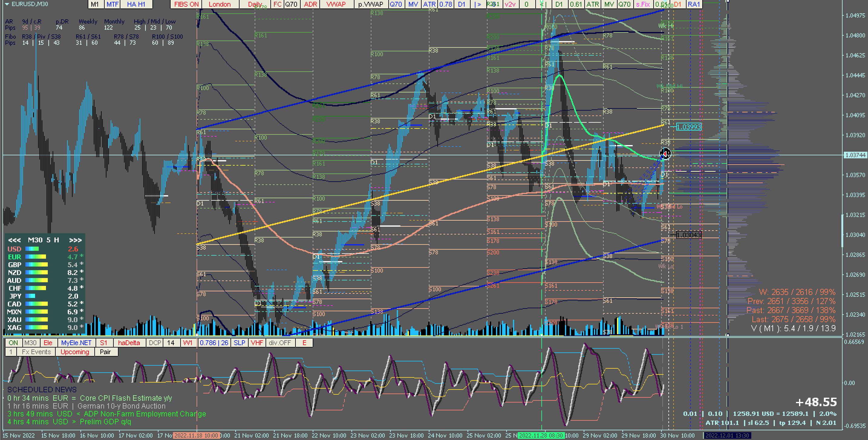Viewport: 868px width, 440px height.
Task: Click the E button in indicator toolbar
Action: [304, 343]
